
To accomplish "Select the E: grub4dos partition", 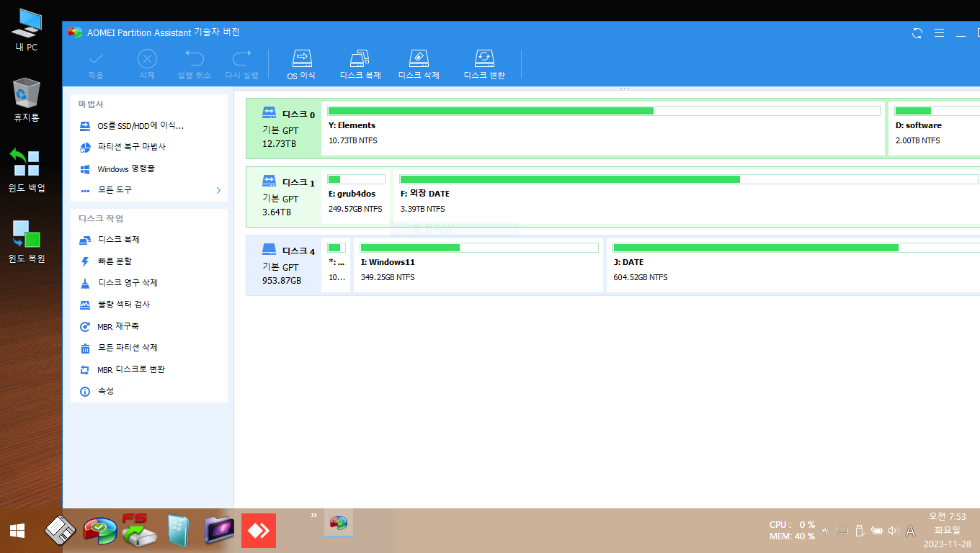I will [356, 197].
